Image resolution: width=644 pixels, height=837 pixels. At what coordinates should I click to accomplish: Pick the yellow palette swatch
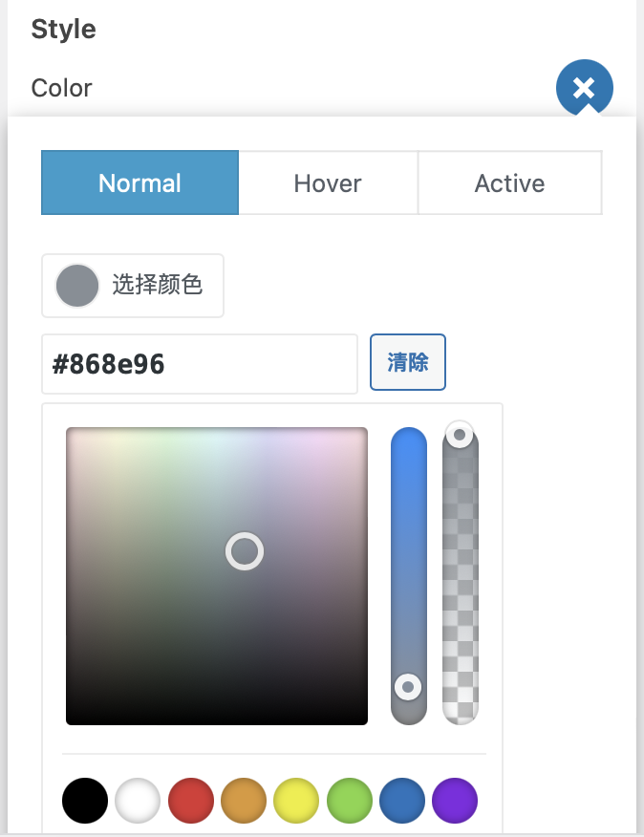[296, 801]
